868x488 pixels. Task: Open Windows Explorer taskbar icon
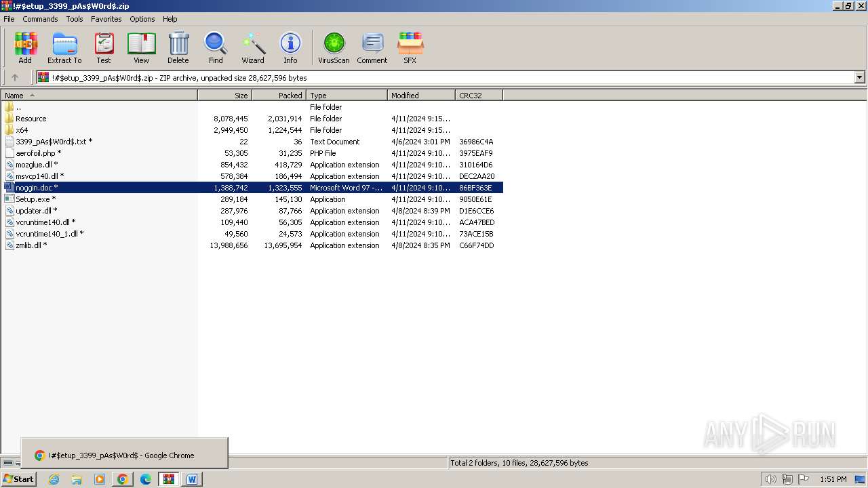tap(77, 479)
